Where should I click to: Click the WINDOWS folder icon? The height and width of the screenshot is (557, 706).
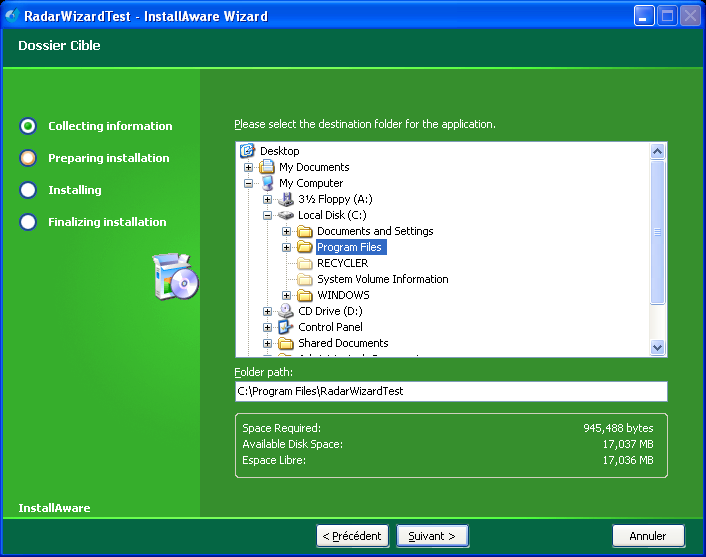305,295
